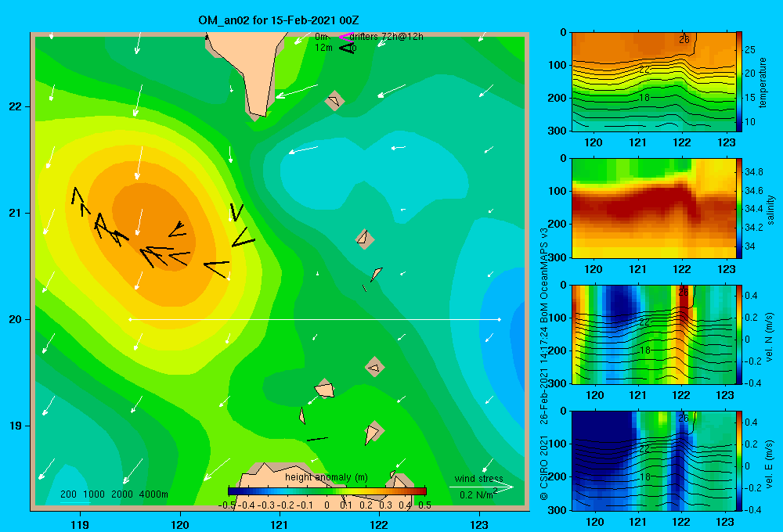This screenshot has width=783, height=532.
Task: Click longitude label 121 on main map
Action: (x=280, y=524)
